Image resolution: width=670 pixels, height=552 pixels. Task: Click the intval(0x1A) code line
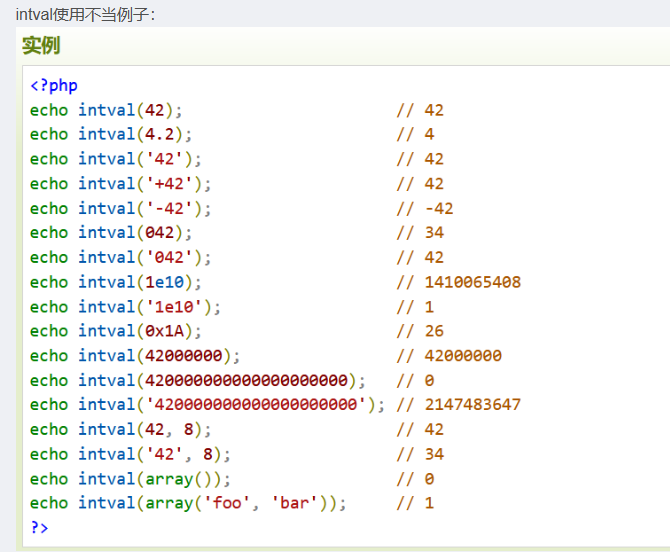116,331
